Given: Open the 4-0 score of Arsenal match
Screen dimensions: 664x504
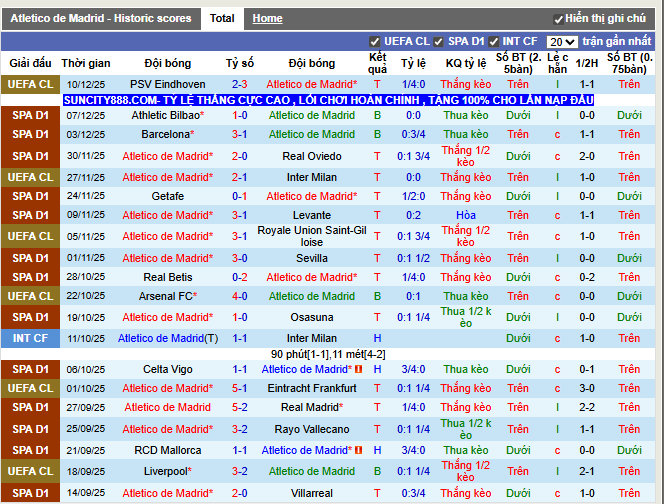Looking at the screenshot, I should pyautogui.click(x=240, y=296).
